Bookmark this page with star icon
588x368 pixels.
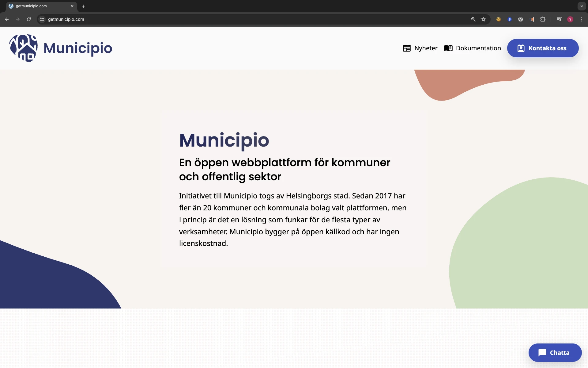[x=483, y=19]
